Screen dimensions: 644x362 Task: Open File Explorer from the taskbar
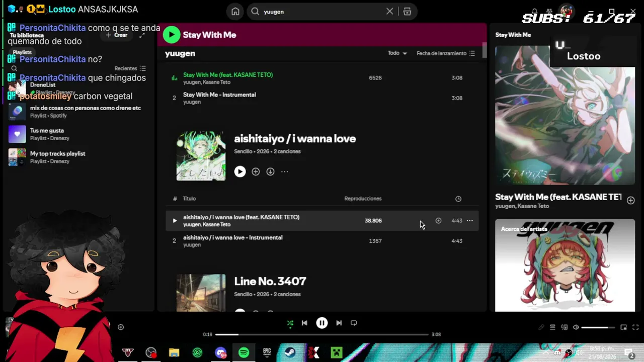coord(174,353)
